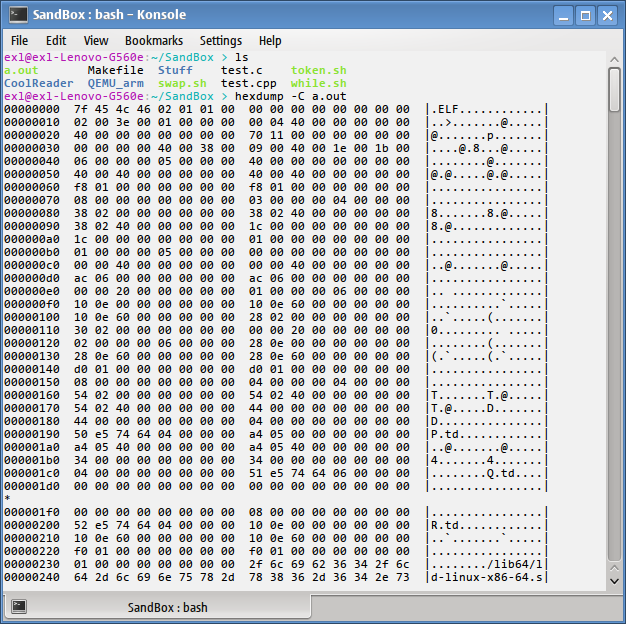Screen dimensions: 626x624
Task: Click the 'ls' command text
Action: pos(242,57)
